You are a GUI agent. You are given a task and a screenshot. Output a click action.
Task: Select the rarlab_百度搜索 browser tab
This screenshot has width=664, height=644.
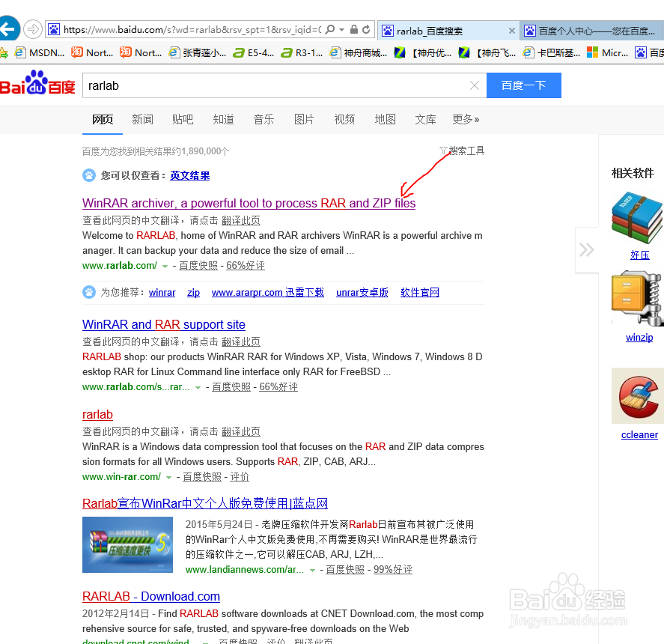(448, 31)
